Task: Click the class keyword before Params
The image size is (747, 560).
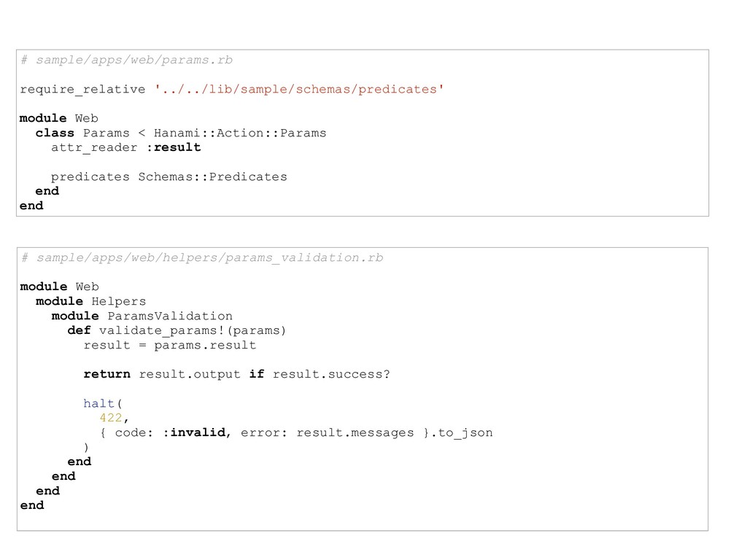Action: 55,133
